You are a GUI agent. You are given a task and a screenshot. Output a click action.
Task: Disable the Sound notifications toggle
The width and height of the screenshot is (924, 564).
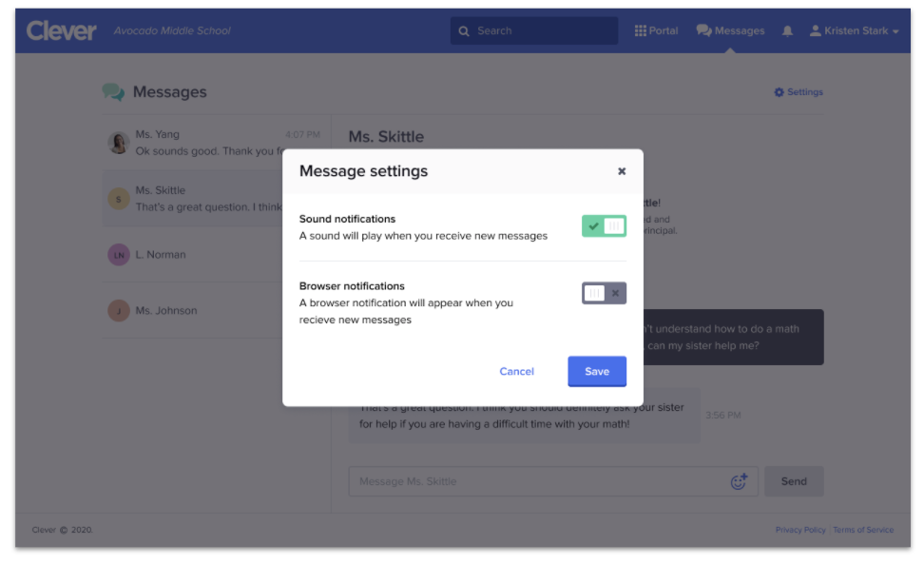tap(604, 226)
